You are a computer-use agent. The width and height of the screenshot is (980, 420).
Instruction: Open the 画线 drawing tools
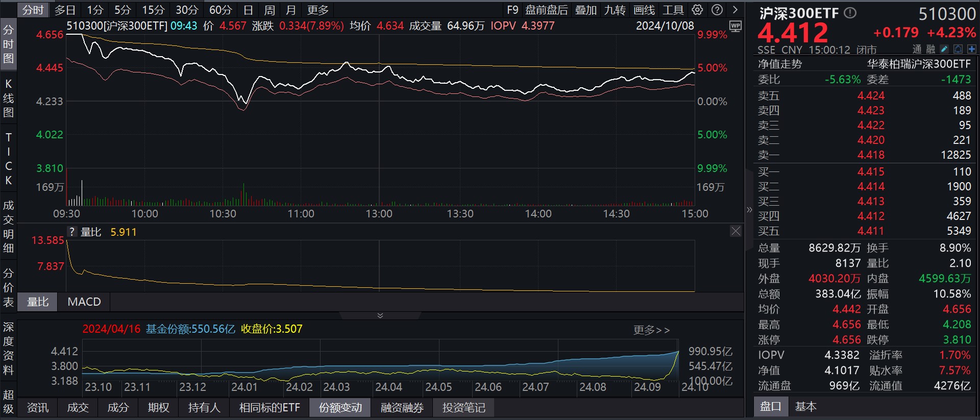644,10
